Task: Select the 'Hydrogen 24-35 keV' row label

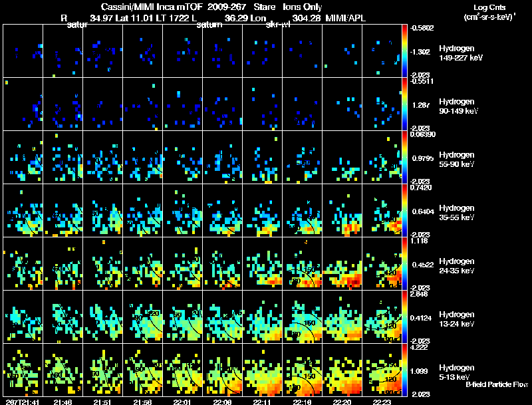Action: coord(457,266)
